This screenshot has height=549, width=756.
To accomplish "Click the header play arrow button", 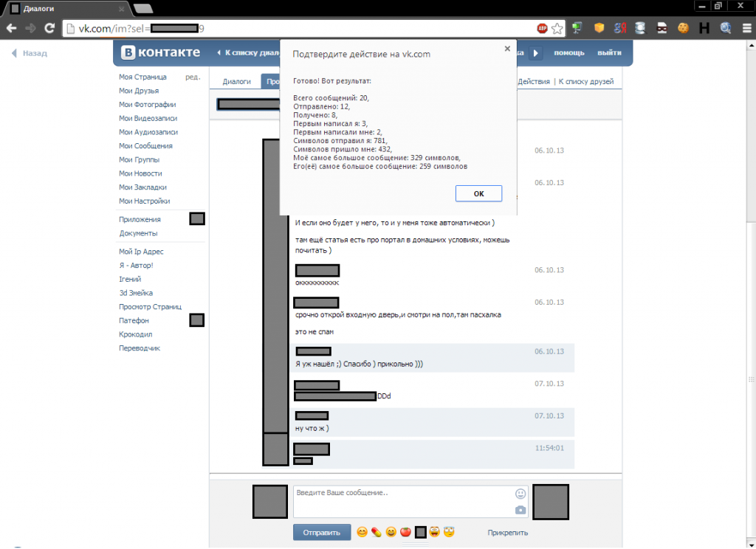I will [535, 53].
